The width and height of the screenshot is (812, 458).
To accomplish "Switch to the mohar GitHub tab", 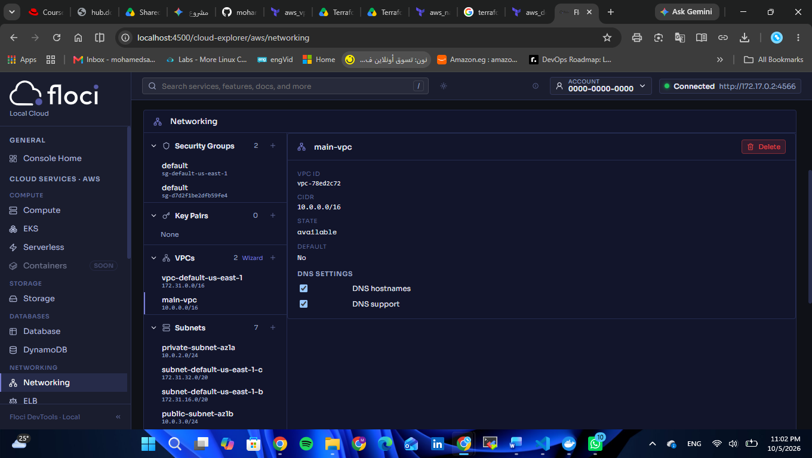I will (240, 12).
